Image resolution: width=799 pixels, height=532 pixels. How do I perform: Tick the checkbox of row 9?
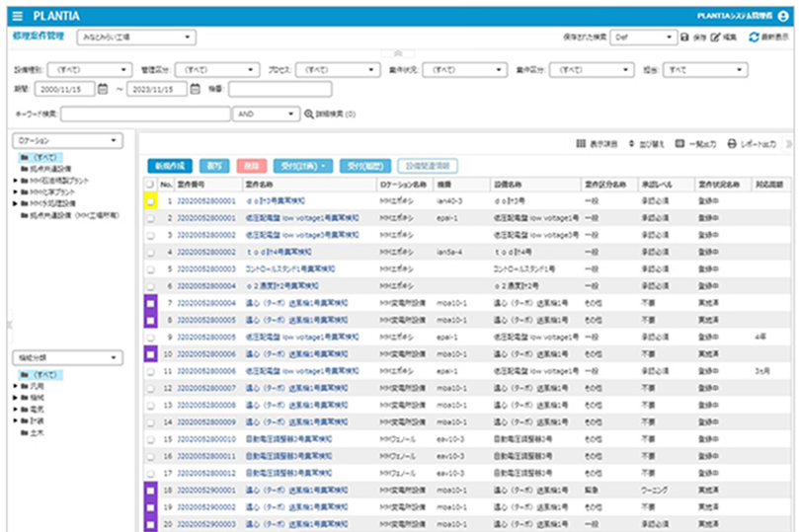coord(150,338)
